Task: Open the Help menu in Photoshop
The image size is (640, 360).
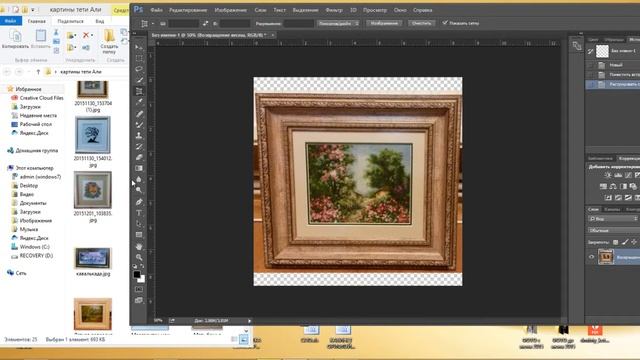Action: [x=422, y=10]
